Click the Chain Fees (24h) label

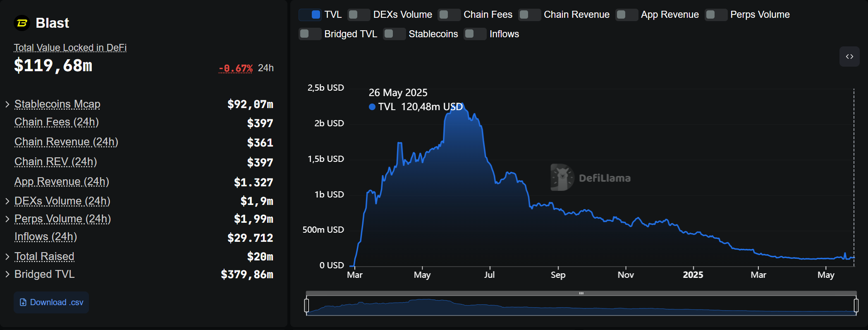[x=57, y=122]
